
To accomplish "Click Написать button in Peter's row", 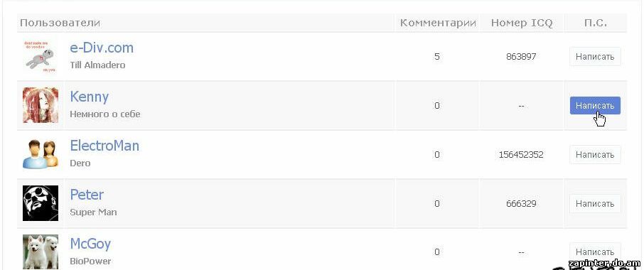I will click(x=595, y=203).
